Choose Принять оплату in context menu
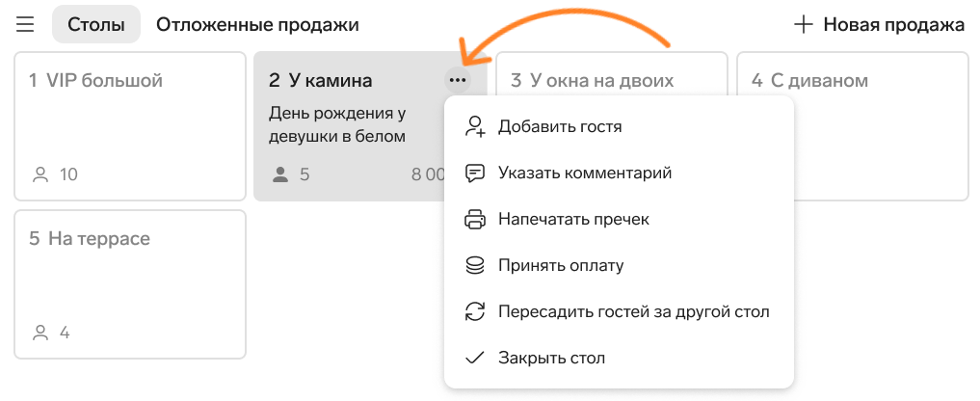Image resolution: width=980 pixels, height=401 pixels. (561, 266)
